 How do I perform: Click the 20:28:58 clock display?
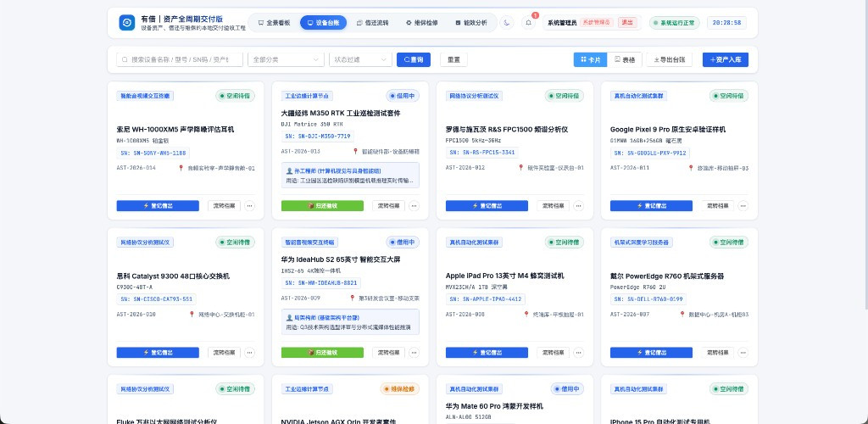point(726,23)
